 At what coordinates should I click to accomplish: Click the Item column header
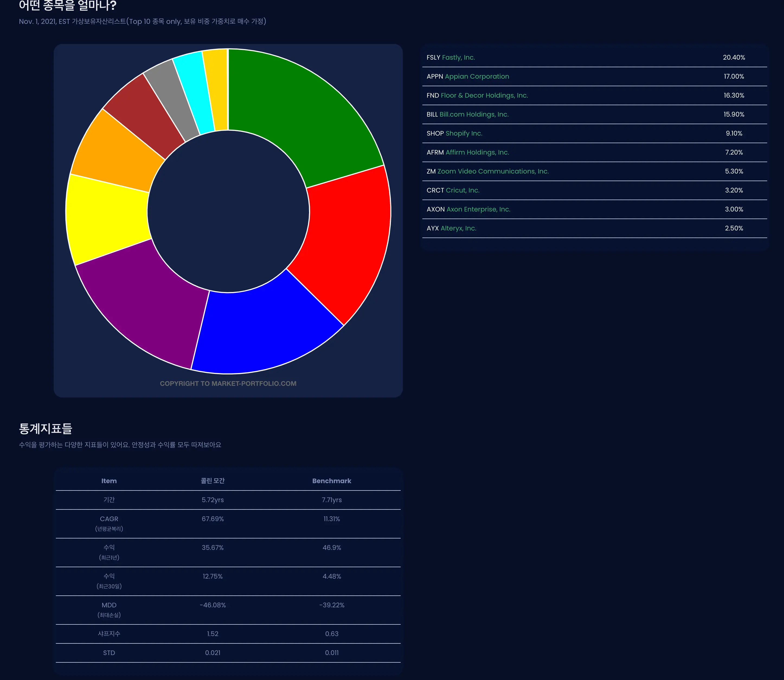pyautogui.click(x=109, y=481)
